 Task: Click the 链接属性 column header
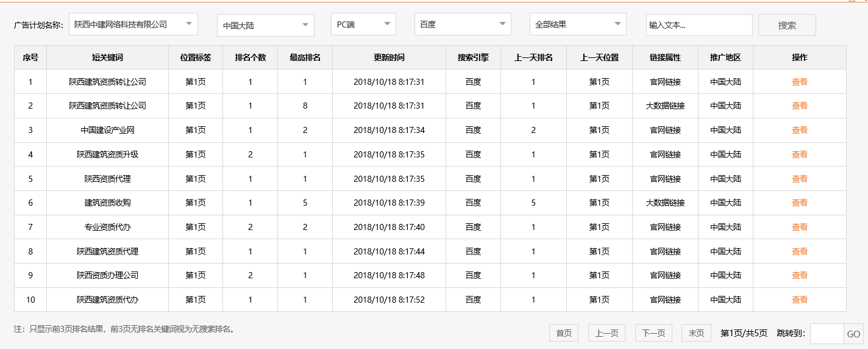point(665,57)
